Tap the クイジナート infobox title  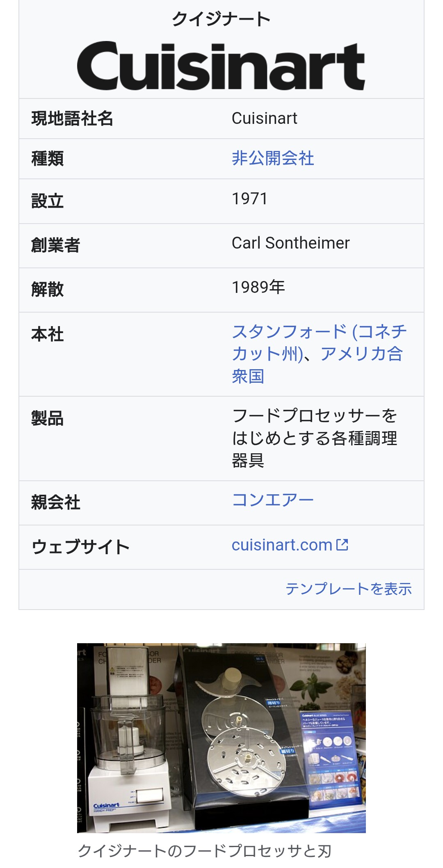coord(221,19)
